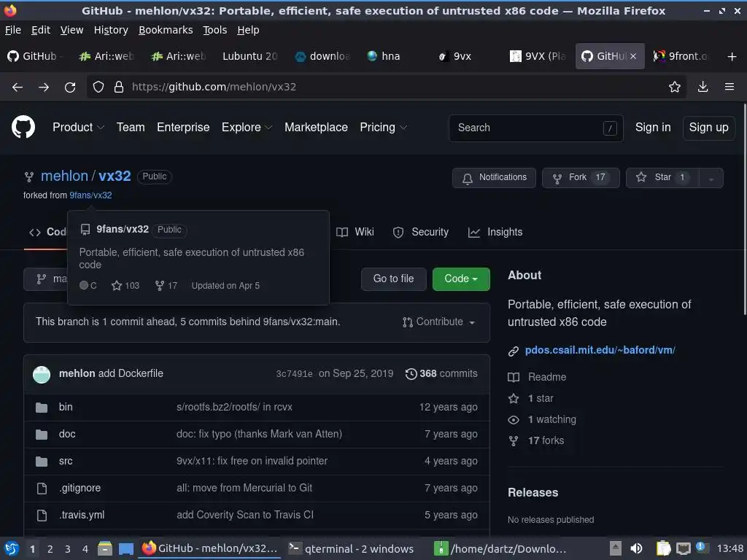Expand the Product menu
The width and height of the screenshot is (747, 560).
78,127
